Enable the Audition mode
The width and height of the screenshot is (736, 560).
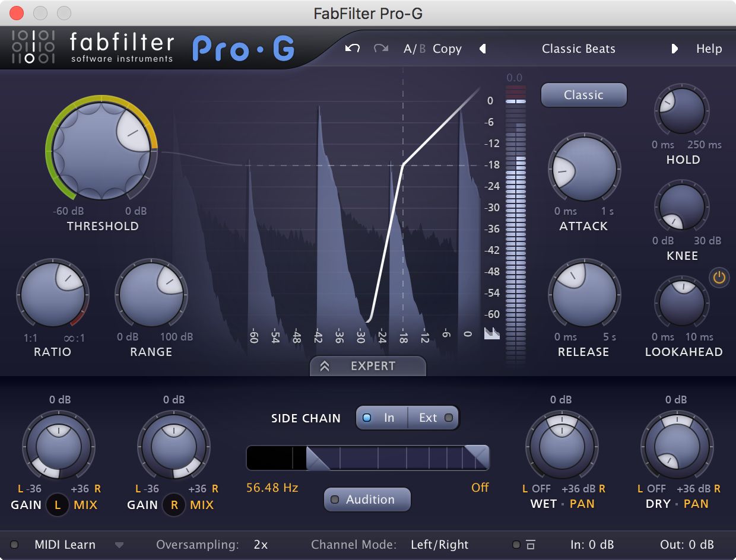[367, 499]
